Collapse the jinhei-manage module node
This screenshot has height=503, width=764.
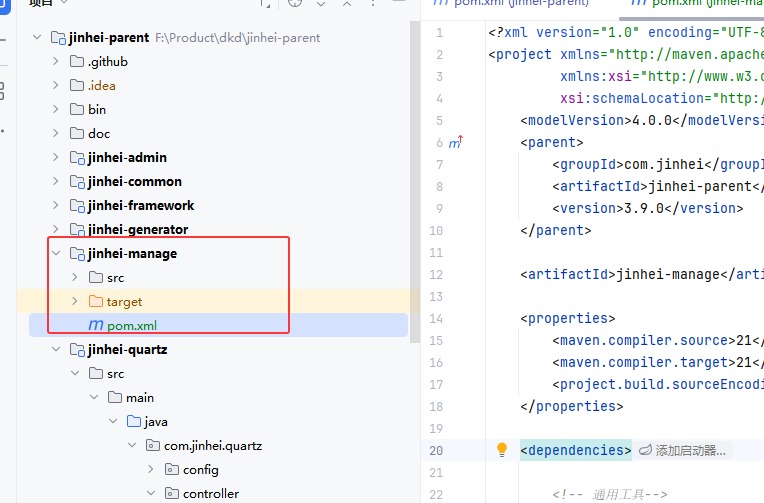point(56,253)
